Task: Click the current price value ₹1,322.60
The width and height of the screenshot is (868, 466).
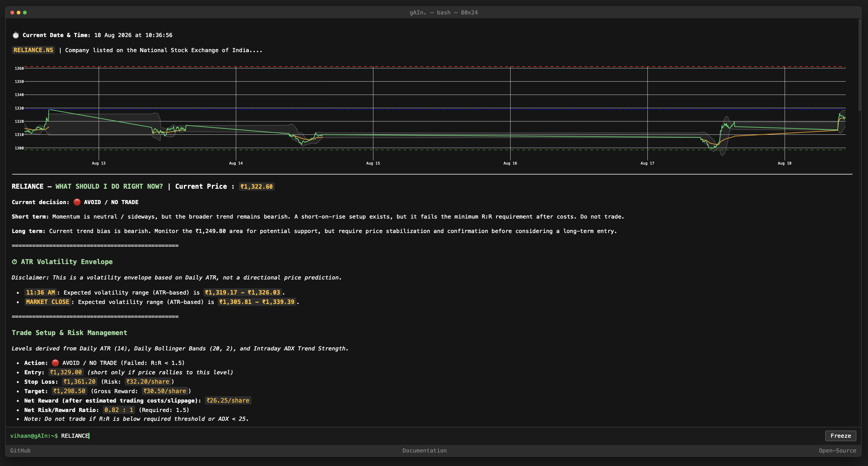Action: (x=256, y=187)
